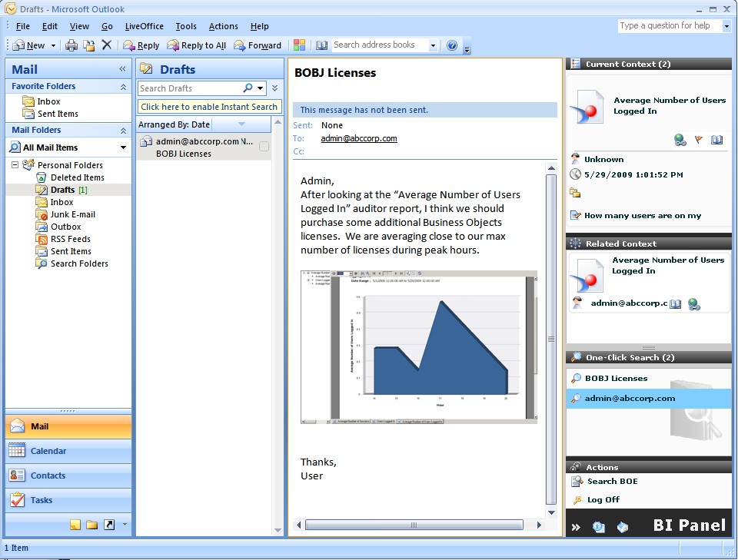Click the folder icon below the timestamp
Viewport: 738px width, 560px height.
tap(575, 193)
